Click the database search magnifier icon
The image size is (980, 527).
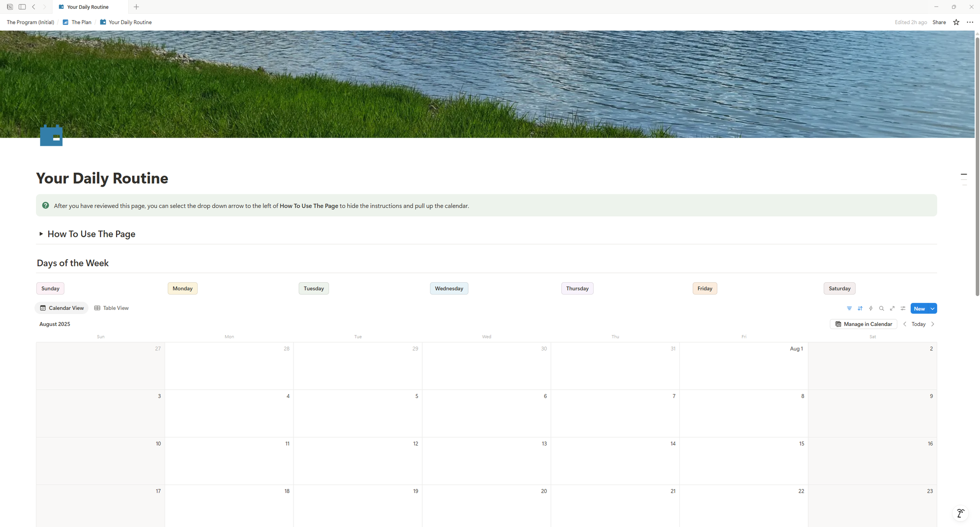[881, 308]
